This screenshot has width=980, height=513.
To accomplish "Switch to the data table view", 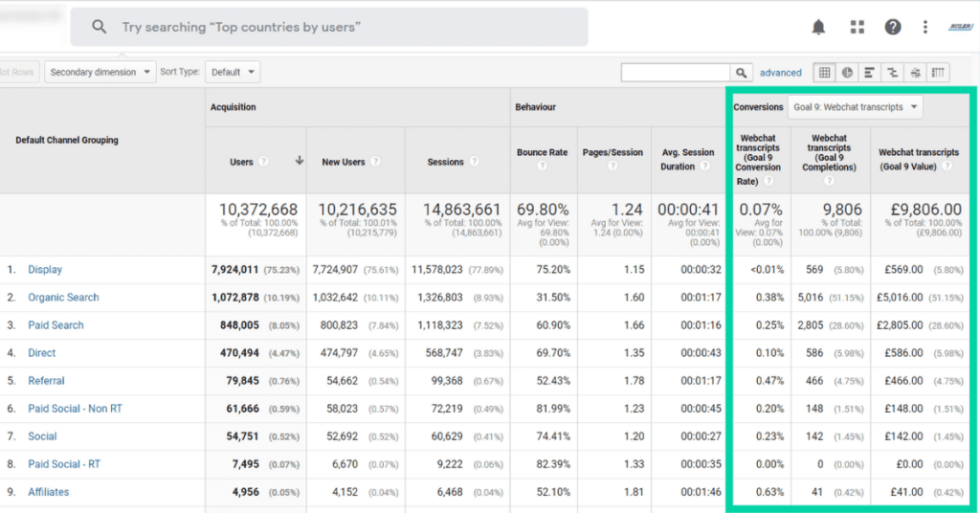I will (x=824, y=73).
